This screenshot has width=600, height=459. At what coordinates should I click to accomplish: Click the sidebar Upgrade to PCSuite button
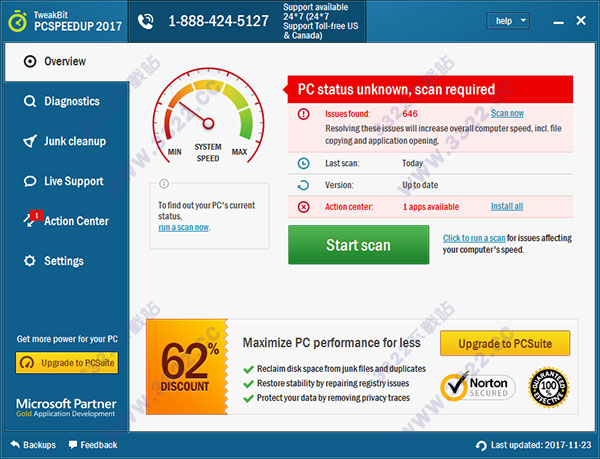[x=67, y=363]
